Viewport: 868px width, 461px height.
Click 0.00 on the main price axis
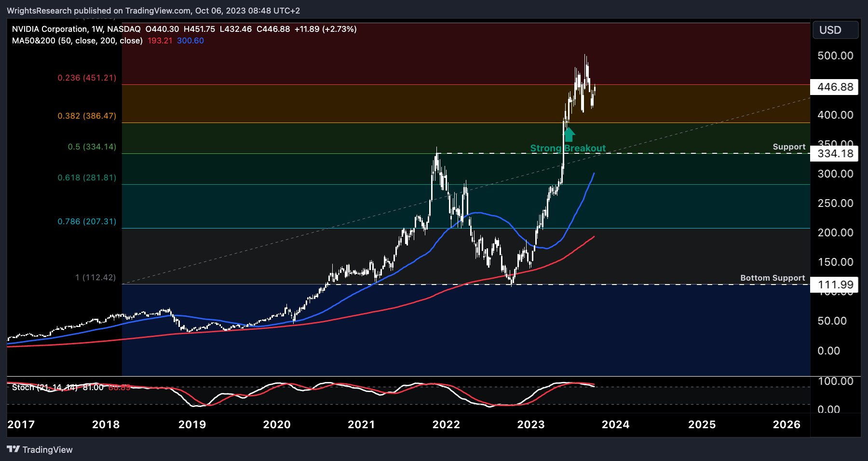pyautogui.click(x=828, y=351)
